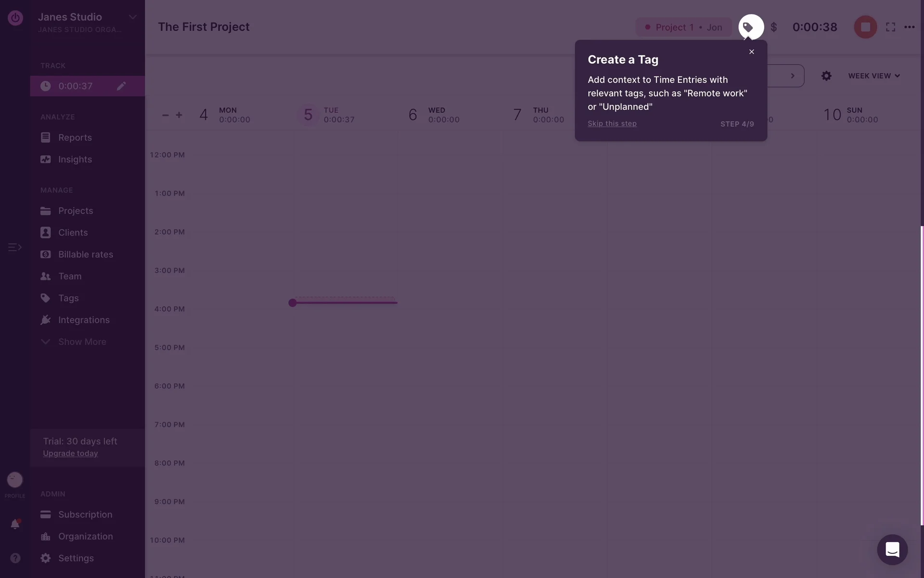Expand Show More in sidebar

point(82,342)
